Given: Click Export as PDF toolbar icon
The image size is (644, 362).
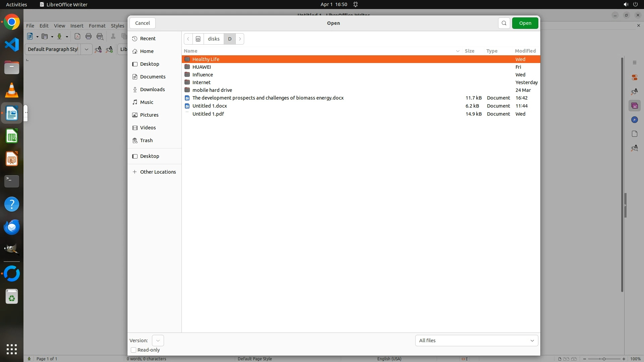Looking at the screenshot, I should pyautogui.click(x=77, y=37).
